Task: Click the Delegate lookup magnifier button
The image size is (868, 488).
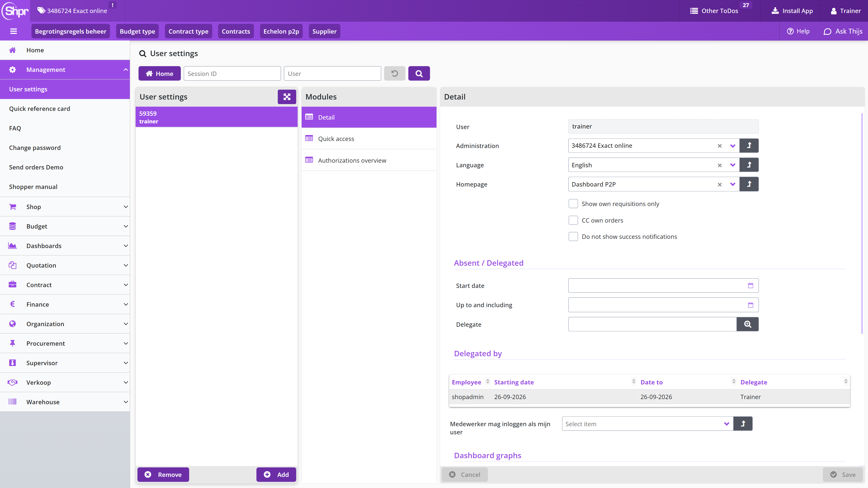Action: 747,324
